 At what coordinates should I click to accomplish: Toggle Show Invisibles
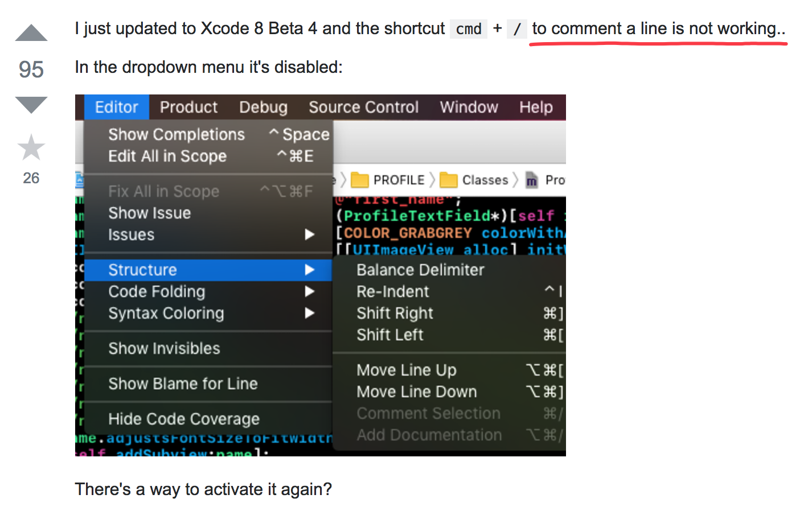pos(208,348)
